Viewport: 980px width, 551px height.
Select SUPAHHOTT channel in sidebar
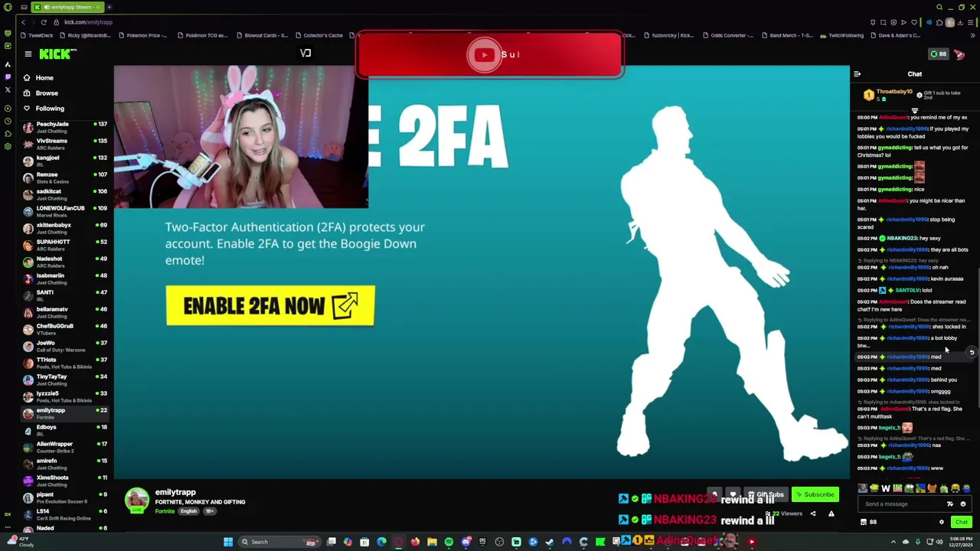point(65,245)
